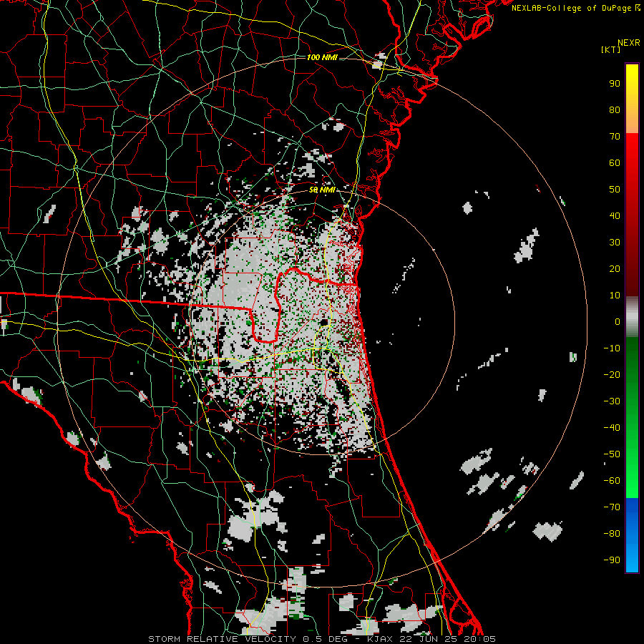Viewport: 644px width, 644px height.
Task: Click the 90 value on velocity scale
Action: (615, 84)
